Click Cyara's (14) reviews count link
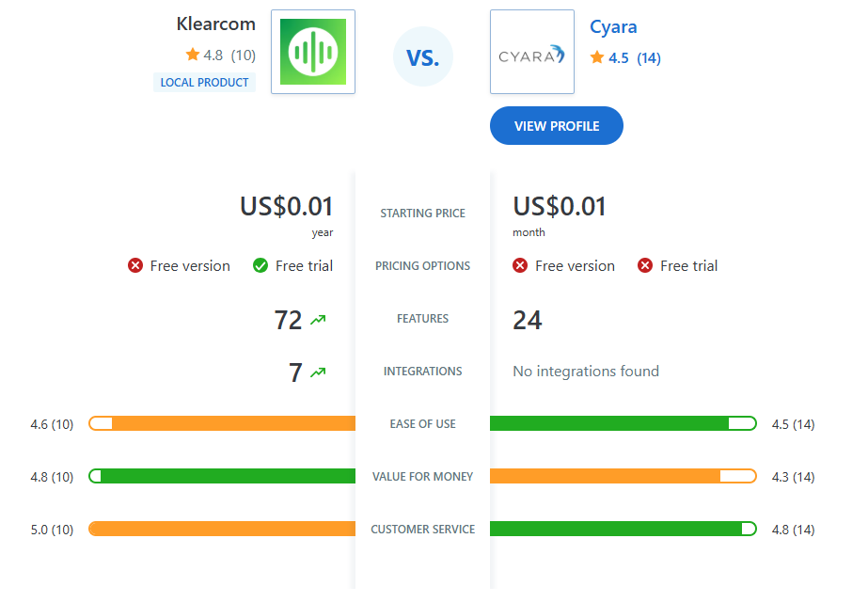The image size is (868, 602). [x=649, y=58]
